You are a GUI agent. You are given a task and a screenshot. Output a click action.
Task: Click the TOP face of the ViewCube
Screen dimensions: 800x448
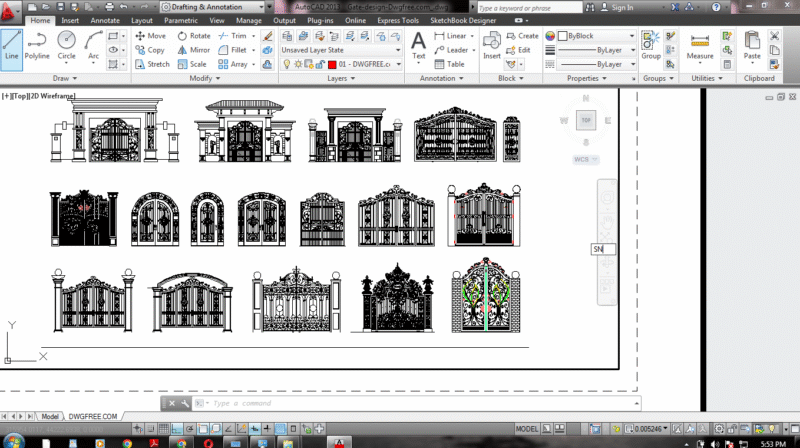586,120
